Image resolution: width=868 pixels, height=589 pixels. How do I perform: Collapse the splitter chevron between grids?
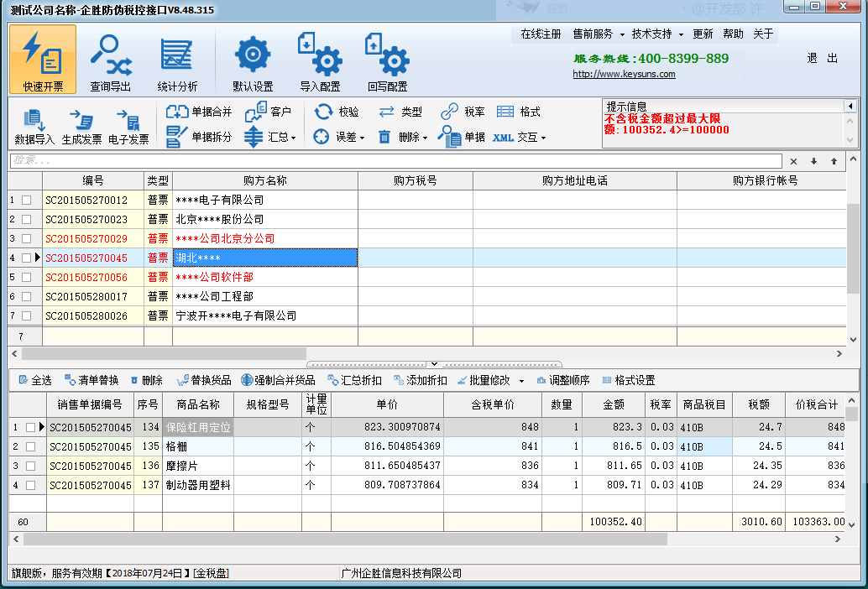pos(435,364)
